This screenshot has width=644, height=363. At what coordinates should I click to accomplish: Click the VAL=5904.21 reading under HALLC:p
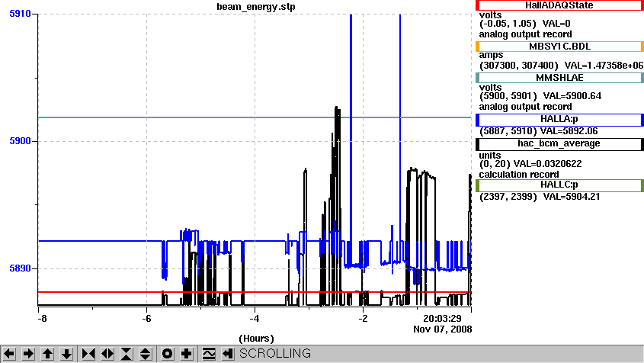572,197
